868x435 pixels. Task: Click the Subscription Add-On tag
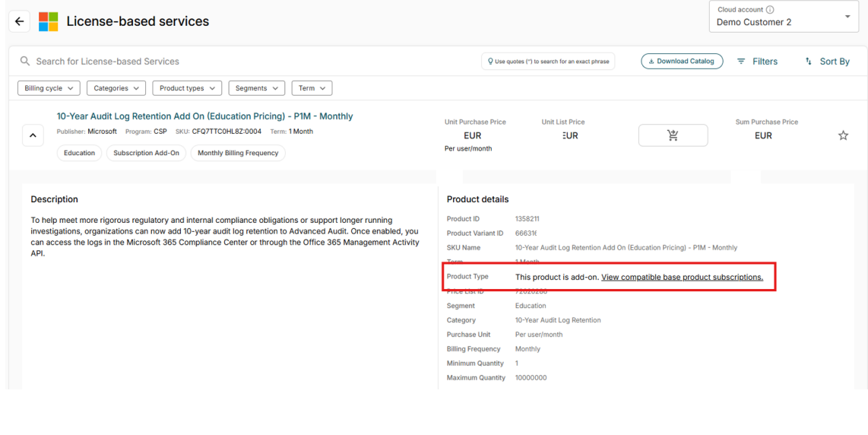tap(146, 153)
